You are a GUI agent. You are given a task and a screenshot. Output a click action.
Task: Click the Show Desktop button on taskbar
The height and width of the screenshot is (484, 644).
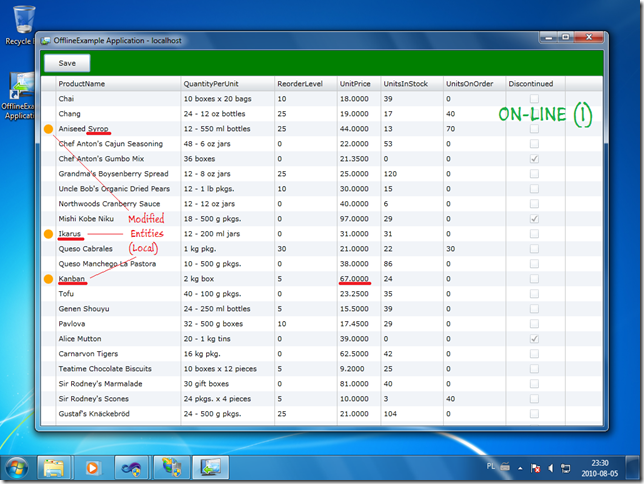point(632,468)
